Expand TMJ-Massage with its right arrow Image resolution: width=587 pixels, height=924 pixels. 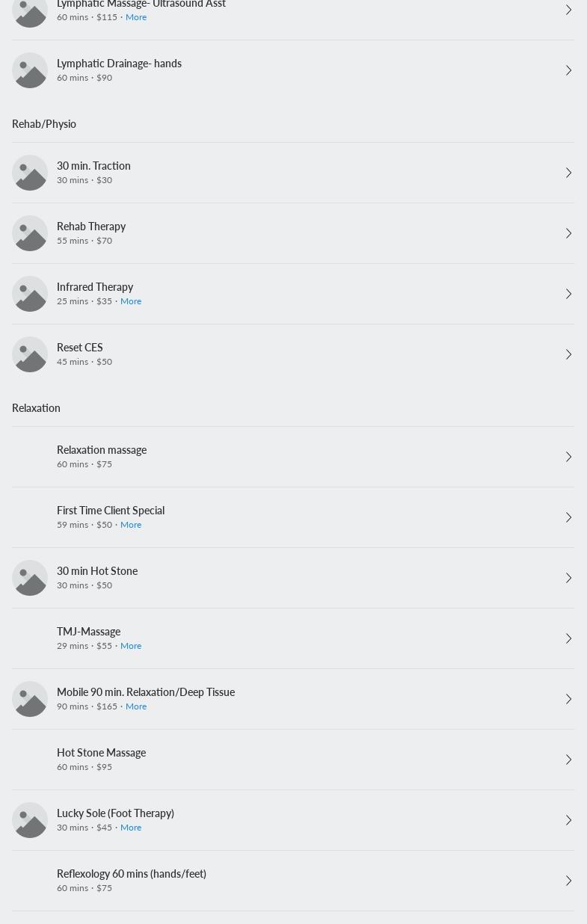coord(568,638)
